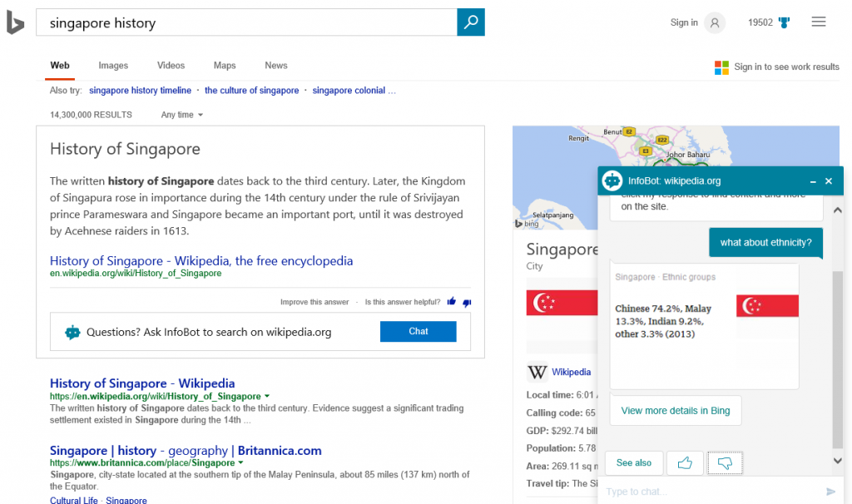Like the InfoBot response with thumbs up
Image resolution: width=852 pixels, height=504 pixels.
pyautogui.click(x=685, y=462)
